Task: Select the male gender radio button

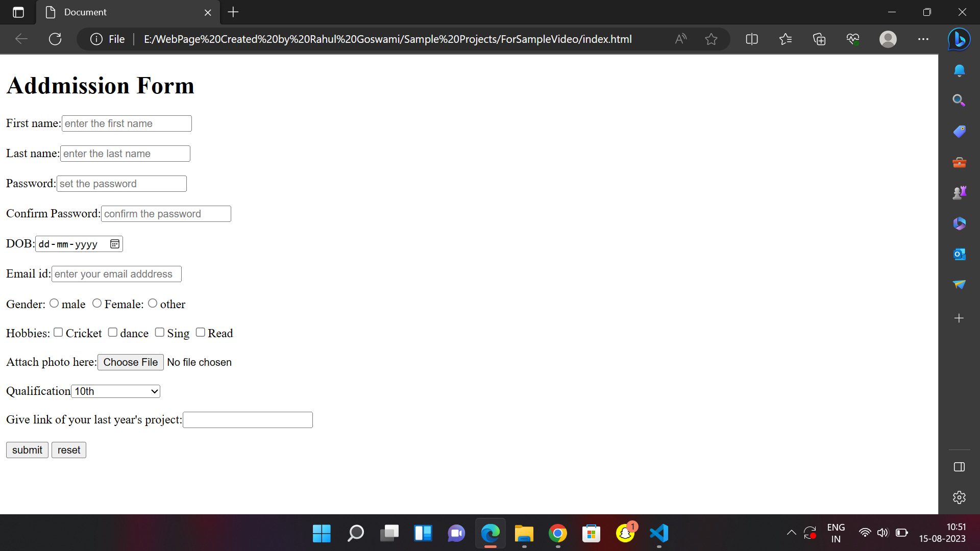Action: (x=54, y=304)
